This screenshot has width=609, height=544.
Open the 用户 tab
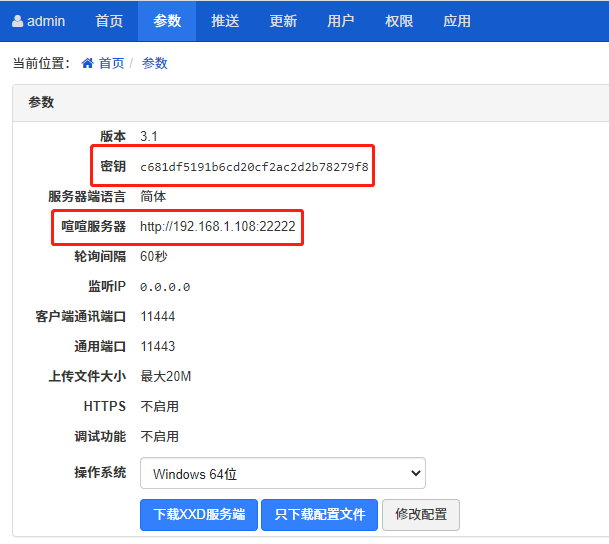click(x=341, y=21)
